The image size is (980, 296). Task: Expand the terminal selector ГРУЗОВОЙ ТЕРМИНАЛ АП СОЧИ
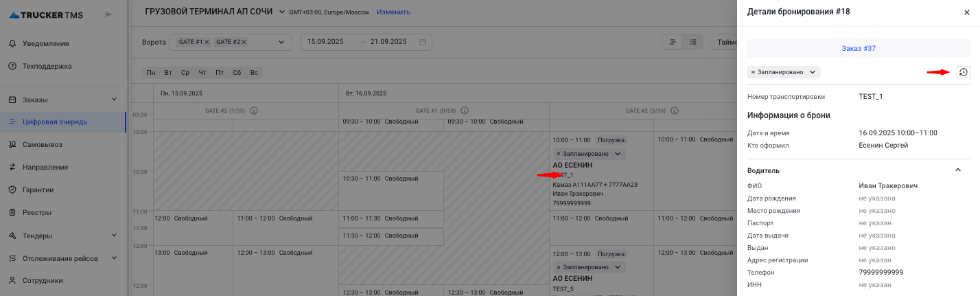point(281,12)
